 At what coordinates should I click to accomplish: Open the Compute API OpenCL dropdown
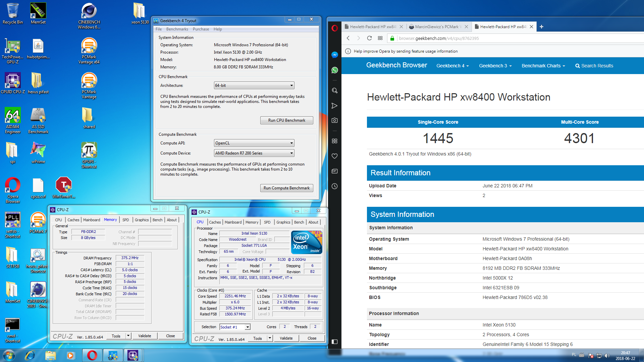tap(254, 143)
